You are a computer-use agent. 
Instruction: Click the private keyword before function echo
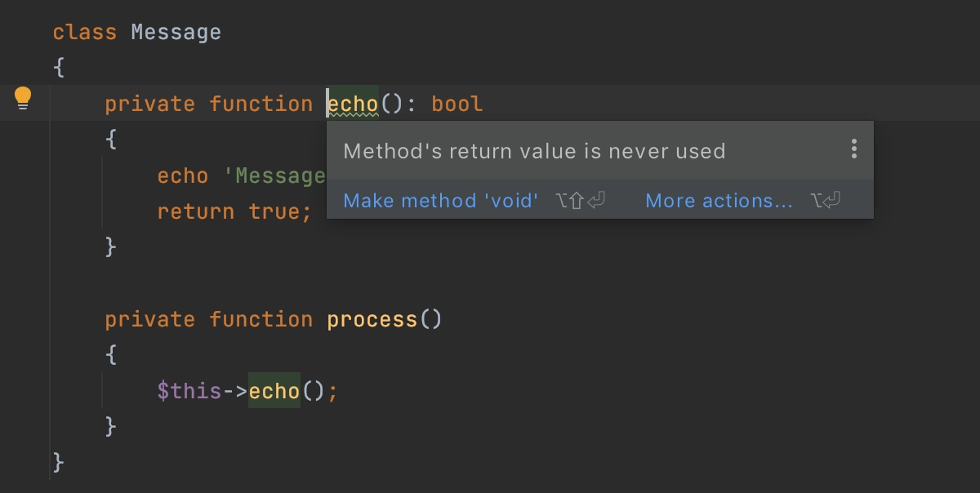coord(150,104)
